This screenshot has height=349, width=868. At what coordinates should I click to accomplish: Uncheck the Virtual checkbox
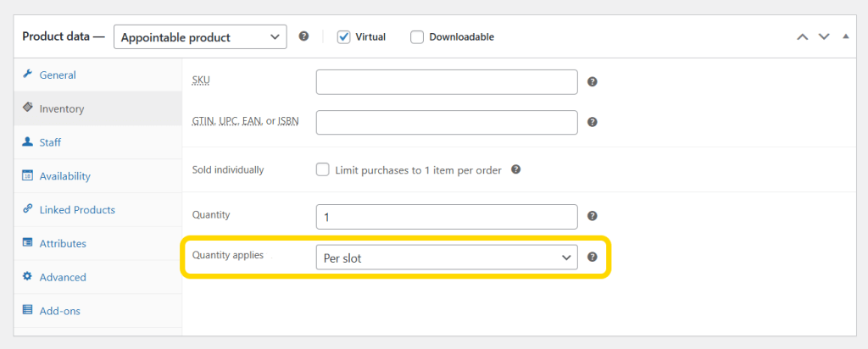[x=344, y=36]
